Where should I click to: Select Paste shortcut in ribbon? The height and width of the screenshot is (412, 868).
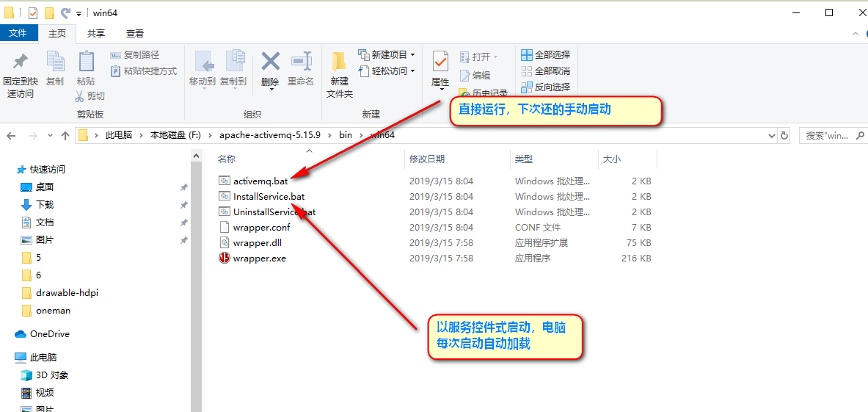coord(143,71)
